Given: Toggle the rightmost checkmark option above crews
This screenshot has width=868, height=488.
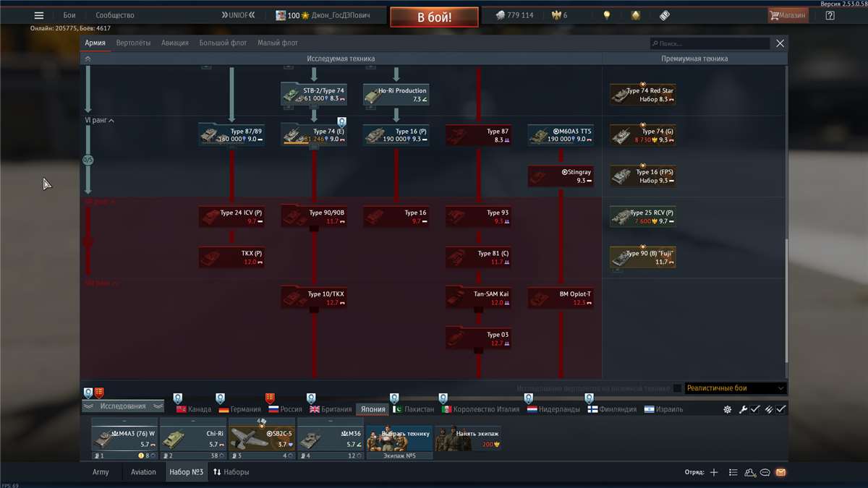Looking at the screenshot, I should tap(781, 409).
